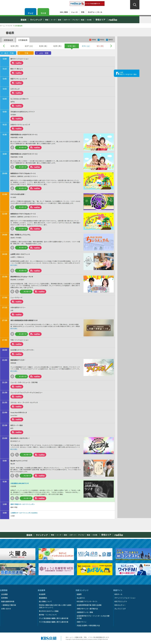Screen dimensions: 151x644
Task: Open the globe icon for 京都大衆歌謡ラジオ
Action: click(12, 334)
